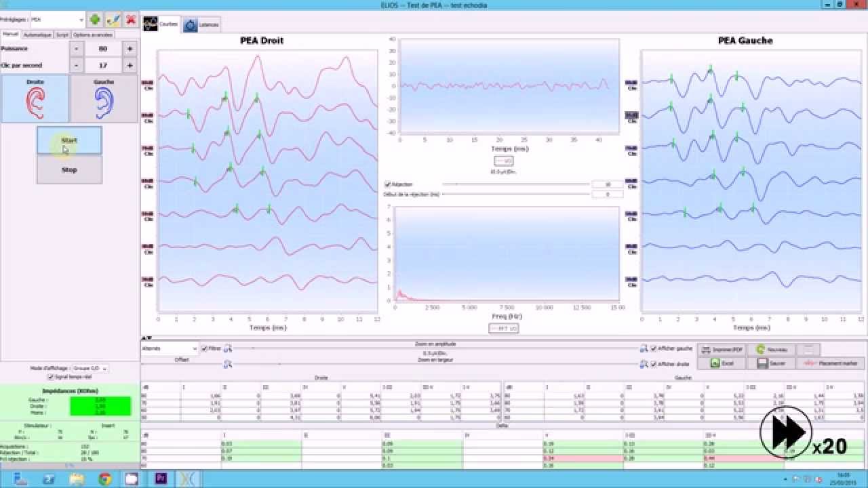Click the Start button
Image resolution: width=868 pixels, height=488 pixels.
coord(69,140)
